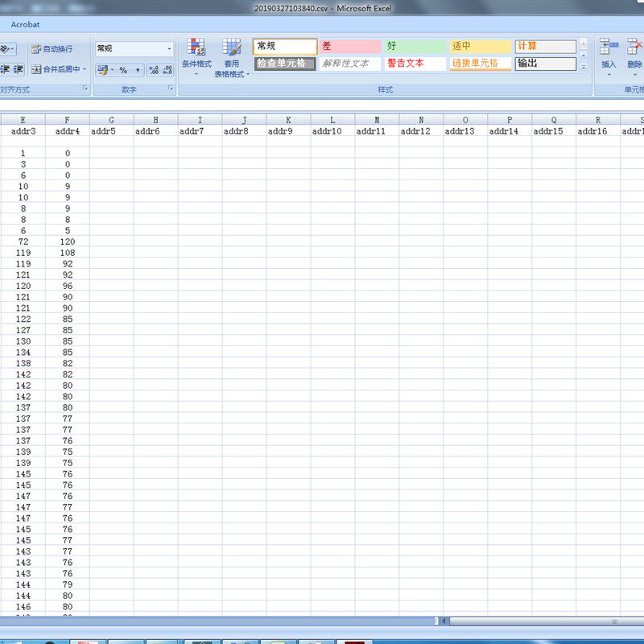Open 套用表格格式 format as table
644x644 pixels.
[x=232, y=57]
